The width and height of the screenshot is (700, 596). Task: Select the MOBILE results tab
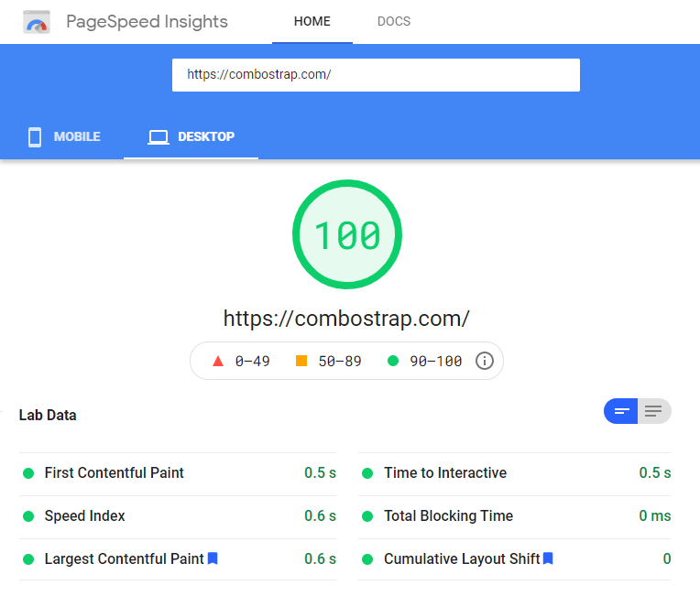coord(64,137)
